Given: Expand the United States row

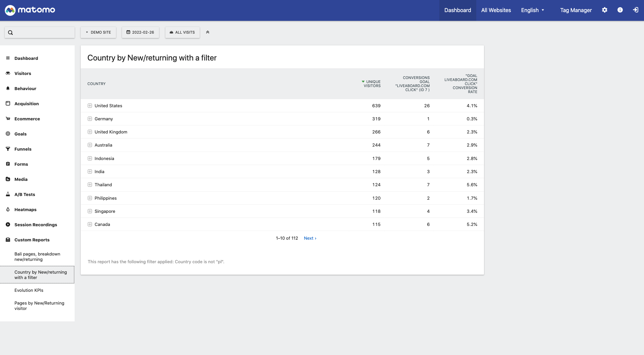Looking at the screenshot, I should coord(90,106).
